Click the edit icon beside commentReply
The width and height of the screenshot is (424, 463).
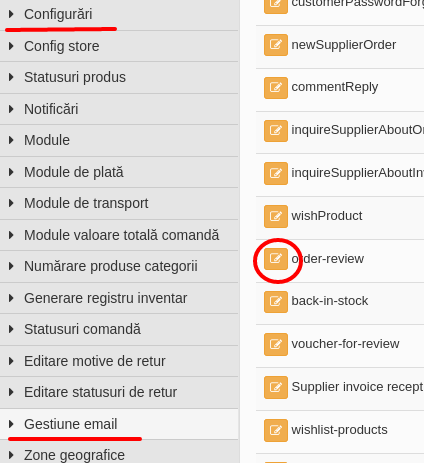(276, 88)
